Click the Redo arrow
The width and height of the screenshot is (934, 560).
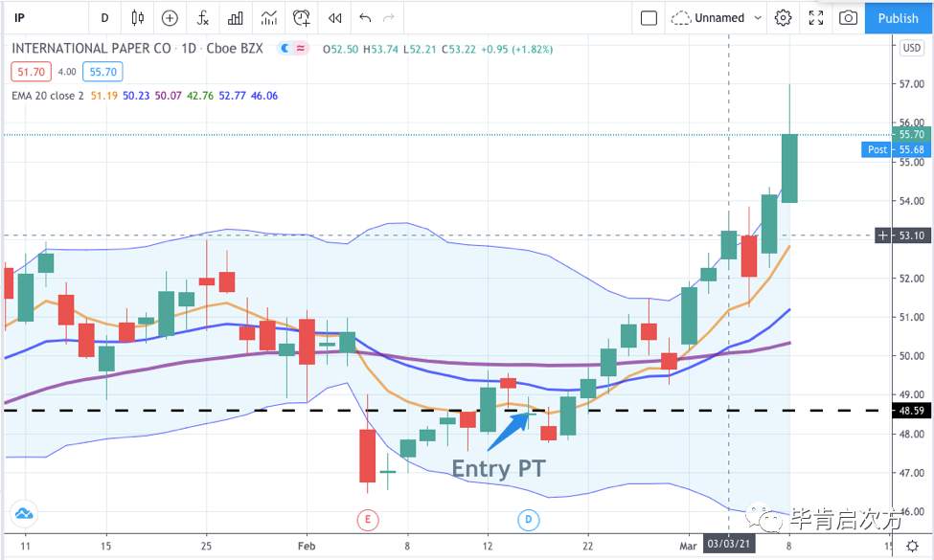coord(389,18)
